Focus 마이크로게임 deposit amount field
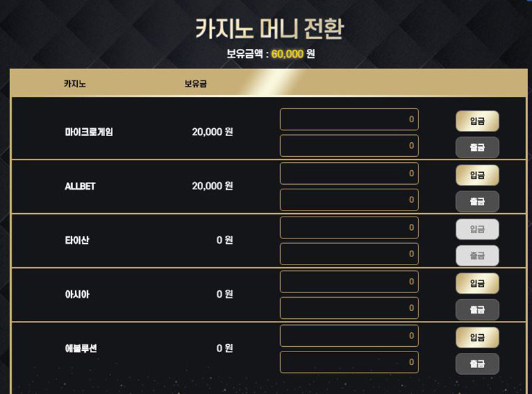The height and width of the screenshot is (394, 532). pos(349,120)
